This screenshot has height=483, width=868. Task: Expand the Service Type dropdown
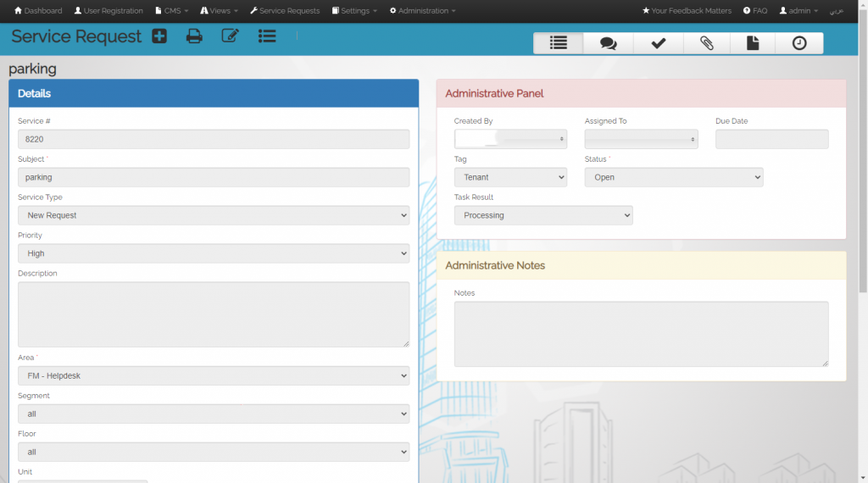click(x=214, y=215)
